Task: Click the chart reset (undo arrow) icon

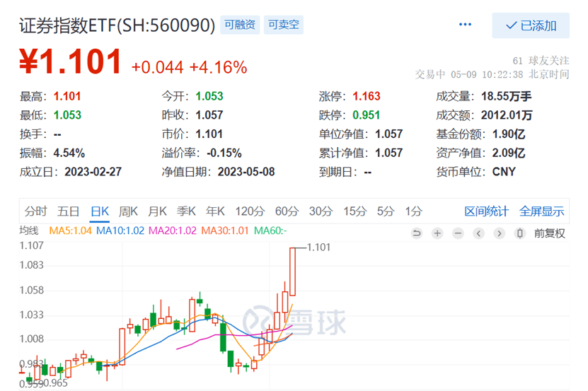Action: [417, 233]
